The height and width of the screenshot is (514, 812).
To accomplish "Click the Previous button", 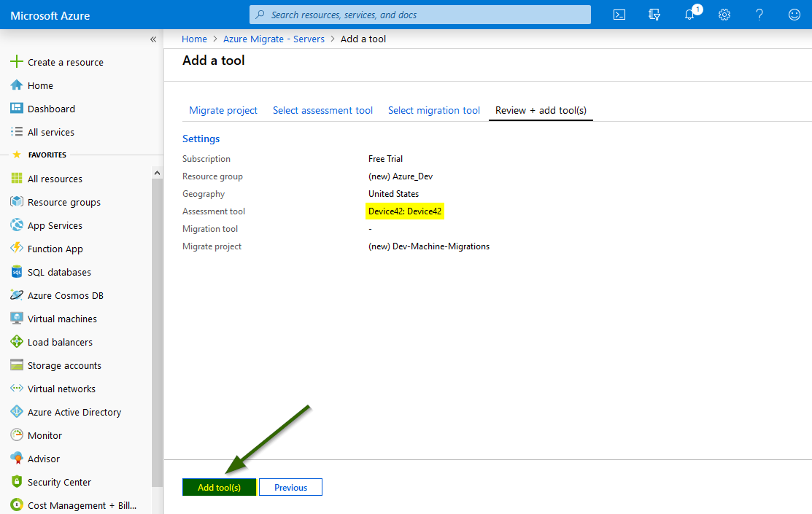I will [x=290, y=487].
